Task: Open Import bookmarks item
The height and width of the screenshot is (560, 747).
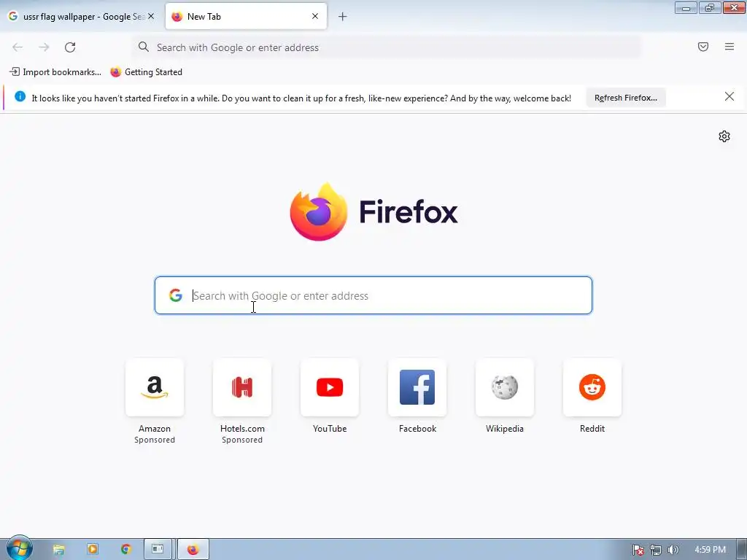Action: tap(55, 72)
